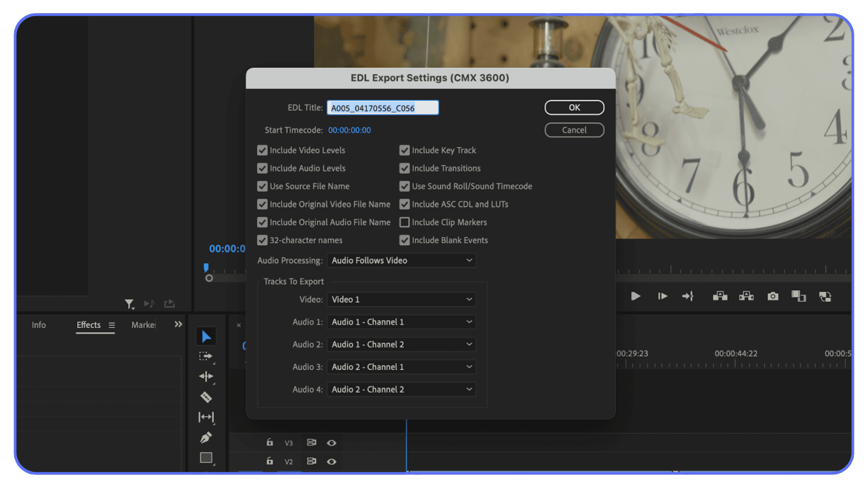Viewport: 868px width, 488px height.
Task: Uncheck Include Video Levels
Action: pyautogui.click(x=262, y=150)
